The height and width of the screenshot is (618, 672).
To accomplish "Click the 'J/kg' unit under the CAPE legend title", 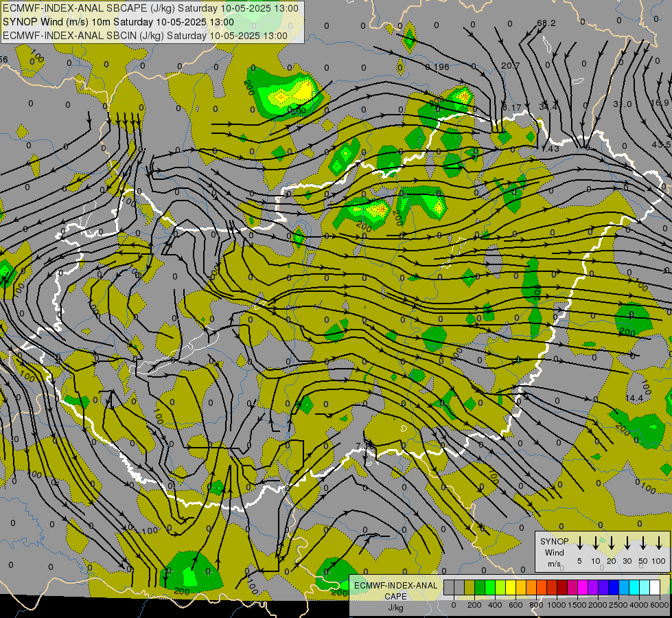I will tap(395, 608).
